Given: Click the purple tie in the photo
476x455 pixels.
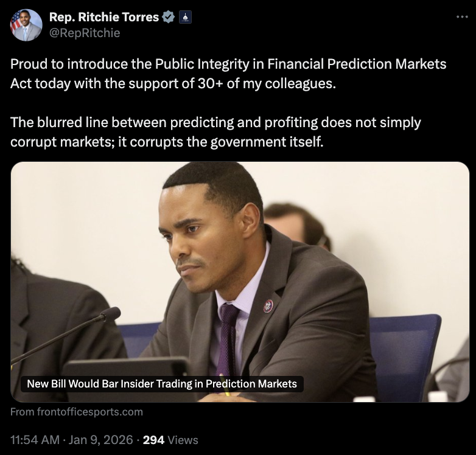Looking at the screenshot, I should coord(228,341).
